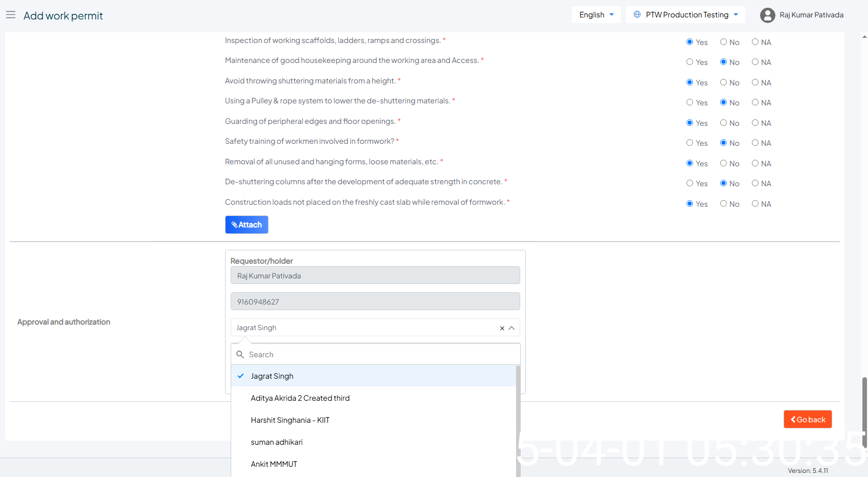Choose No for guarding peripheral edges
The width and height of the screenshot is (868, 477).
(723, 123)
